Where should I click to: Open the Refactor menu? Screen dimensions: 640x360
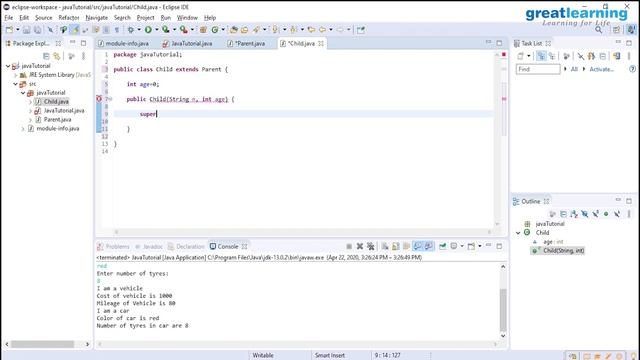[69, 18]
